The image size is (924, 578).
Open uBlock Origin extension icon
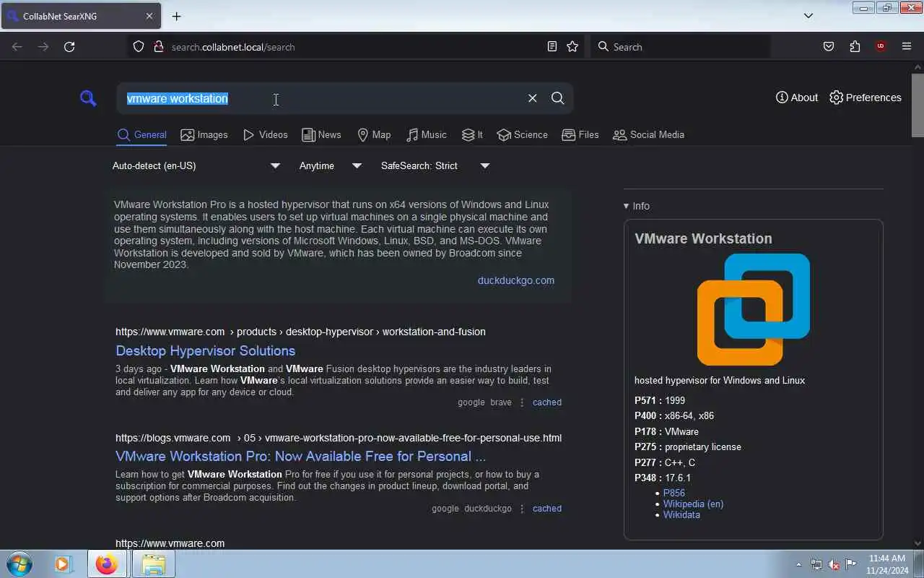[x=881, y=47]
